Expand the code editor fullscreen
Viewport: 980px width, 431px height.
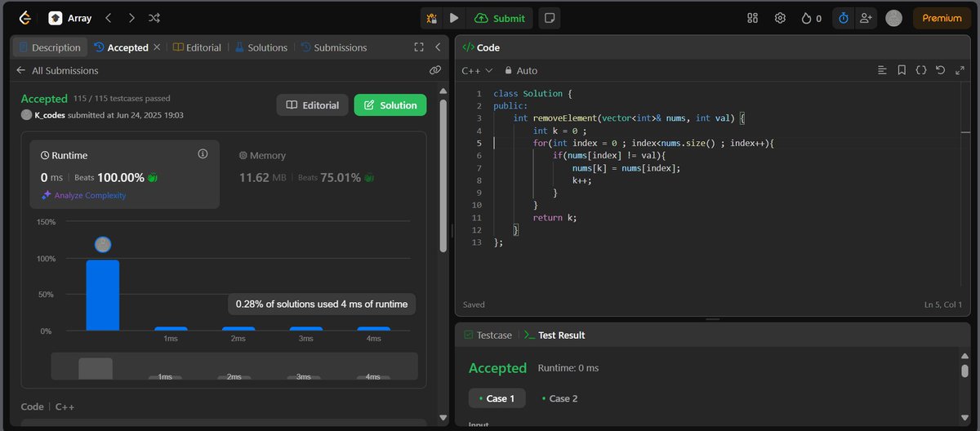(x=960, y=70)
